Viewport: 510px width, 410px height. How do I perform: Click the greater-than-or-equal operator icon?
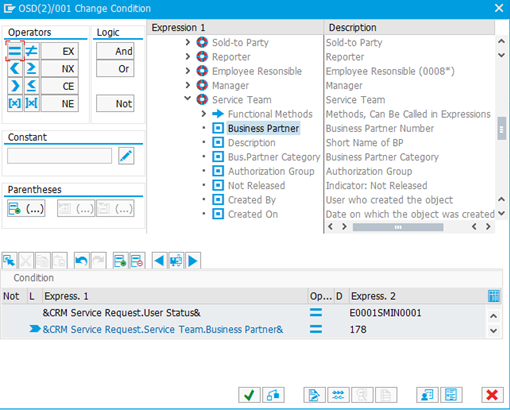pyautogui.click(x=32, y=68)
